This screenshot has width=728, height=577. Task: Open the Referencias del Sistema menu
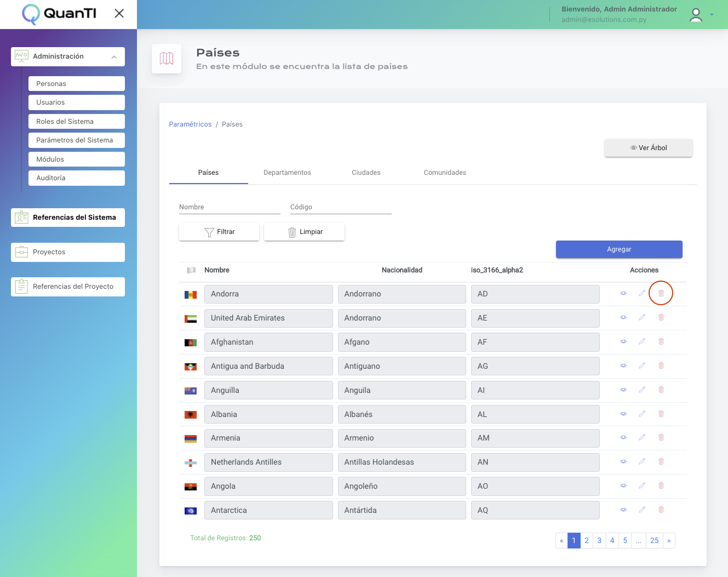(x=68, y=218)
